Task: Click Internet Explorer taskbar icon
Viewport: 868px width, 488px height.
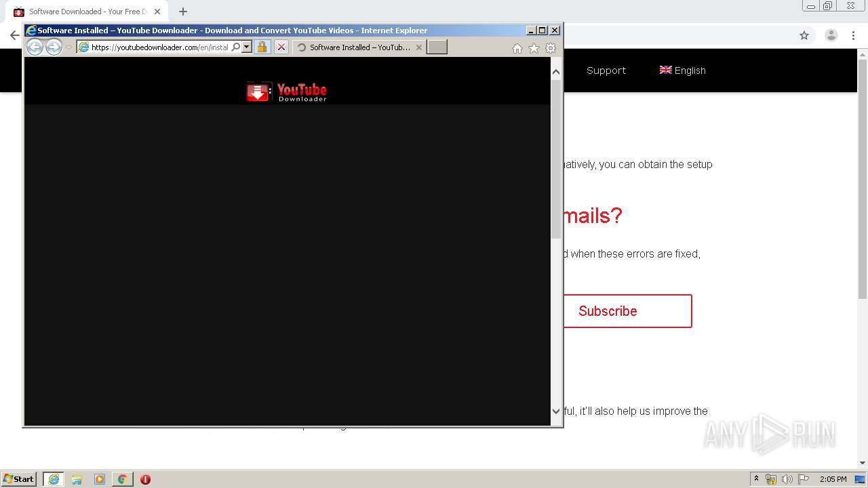Action: [x=54, y=479]
